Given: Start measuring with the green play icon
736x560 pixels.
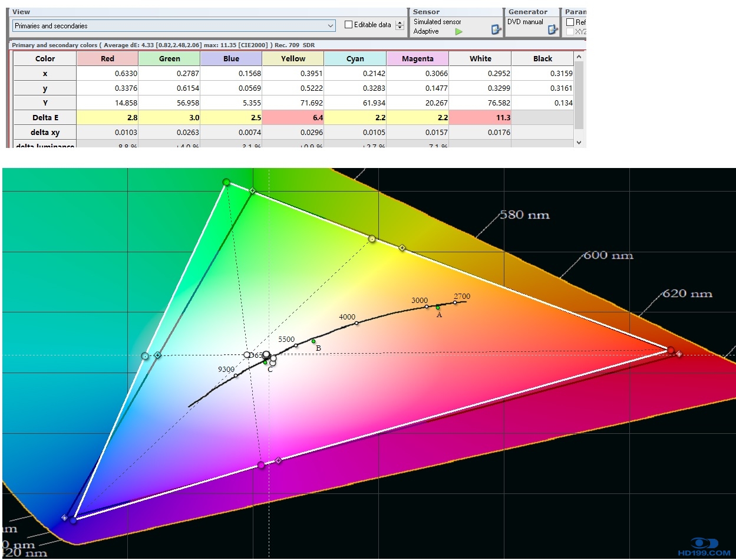Looking at the screenshot, I should coord(458,31).
